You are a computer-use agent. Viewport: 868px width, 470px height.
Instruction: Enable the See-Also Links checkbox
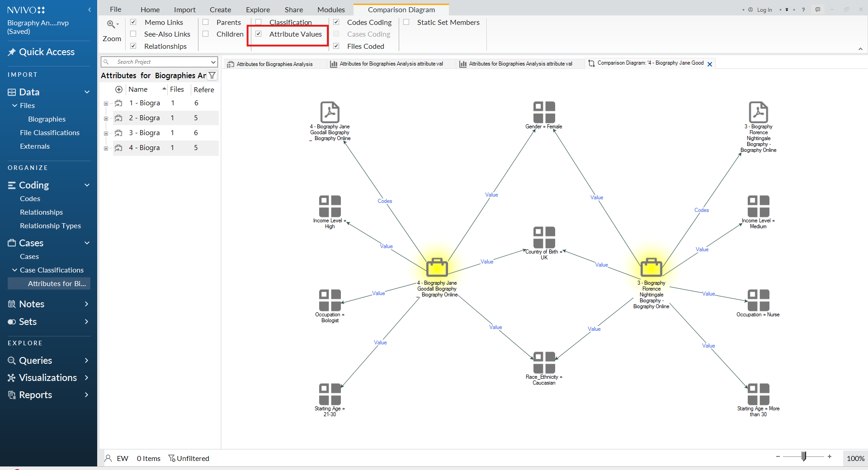(x=133, y=34)
